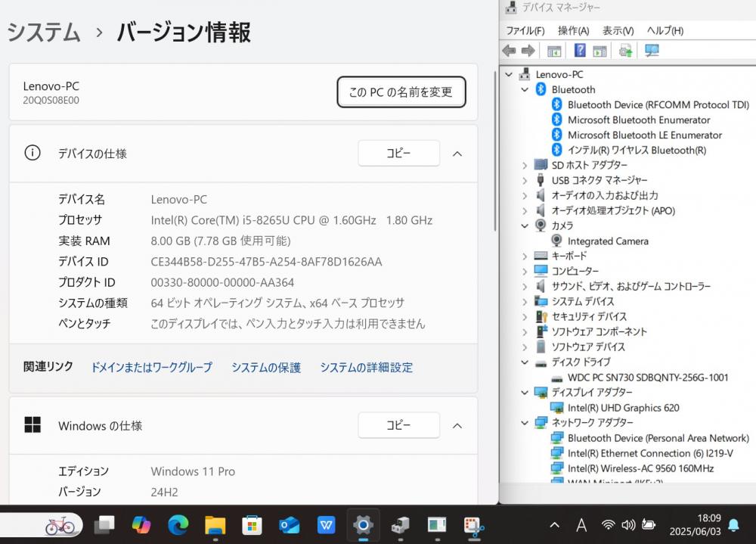Open Help via the blue question mark icon
Image resolution: width=756 pixels, height=544 pixels.
[580, 50]
